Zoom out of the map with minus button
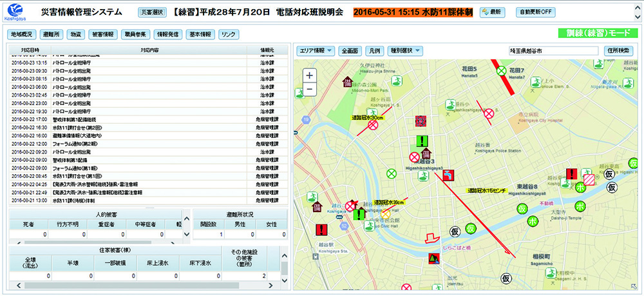The width and height of the screenshot is (644, 296). 309,89
